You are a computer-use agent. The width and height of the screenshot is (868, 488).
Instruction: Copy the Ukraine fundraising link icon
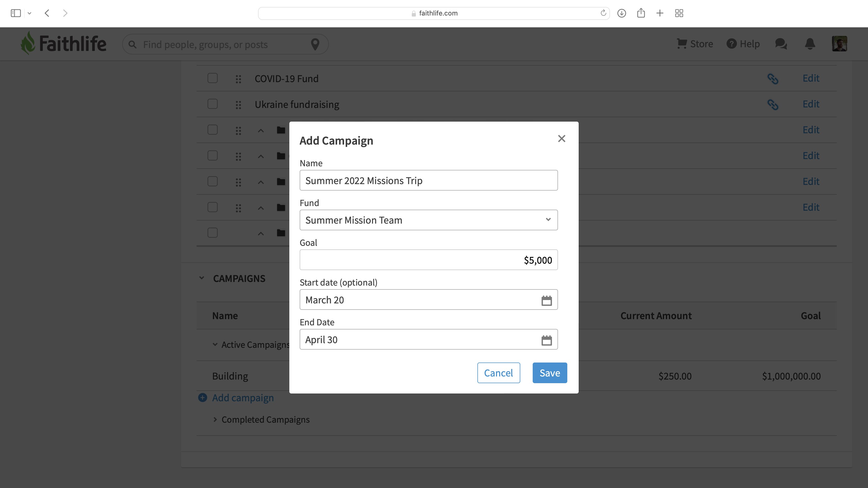tap(773, 104)
